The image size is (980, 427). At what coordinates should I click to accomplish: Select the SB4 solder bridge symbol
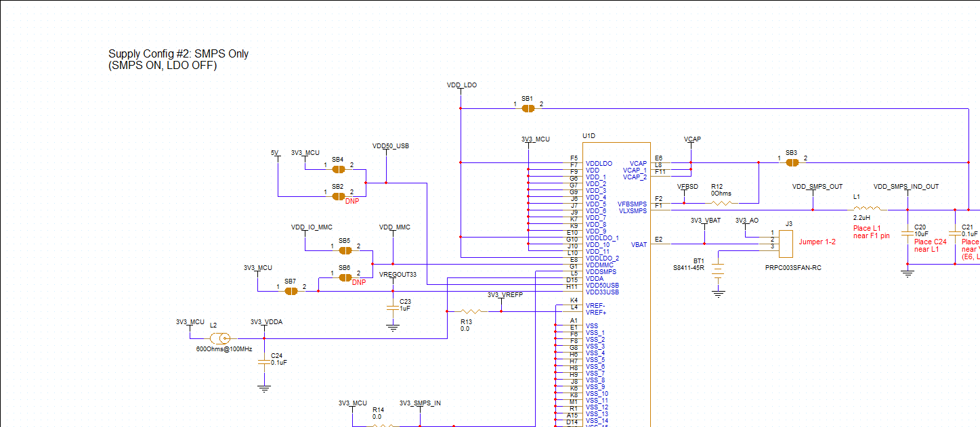338,169
